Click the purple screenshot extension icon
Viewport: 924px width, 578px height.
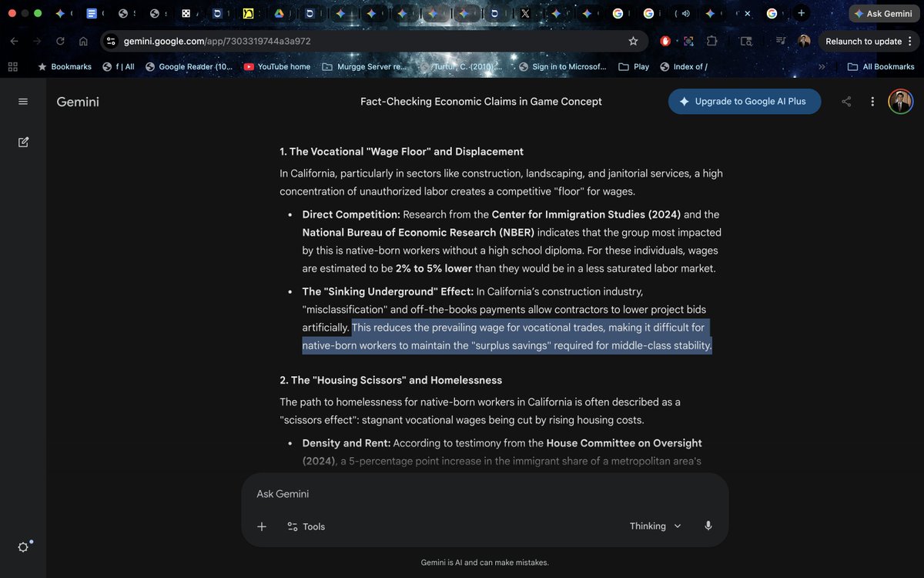coord(688,41)
